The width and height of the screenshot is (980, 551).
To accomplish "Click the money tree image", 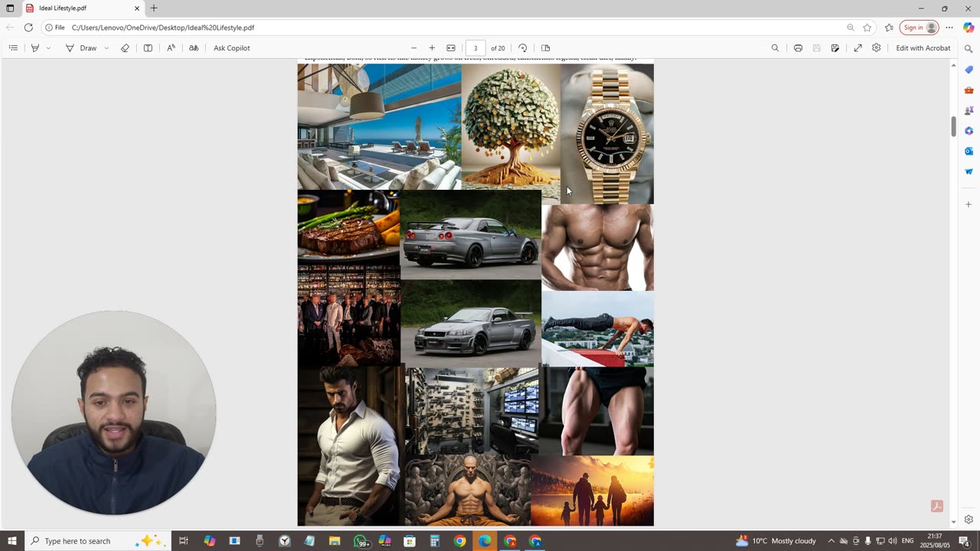I will click(x=511, y=126).
